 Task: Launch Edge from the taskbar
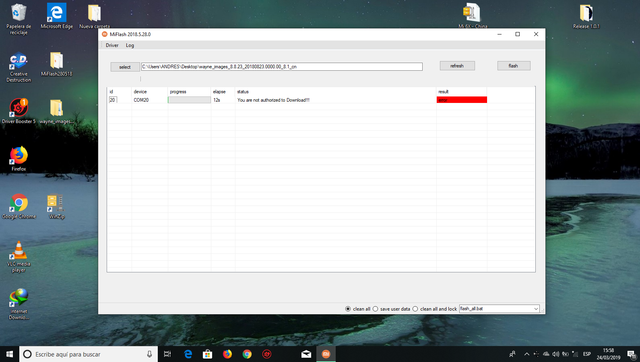click(x=188, y=354)
